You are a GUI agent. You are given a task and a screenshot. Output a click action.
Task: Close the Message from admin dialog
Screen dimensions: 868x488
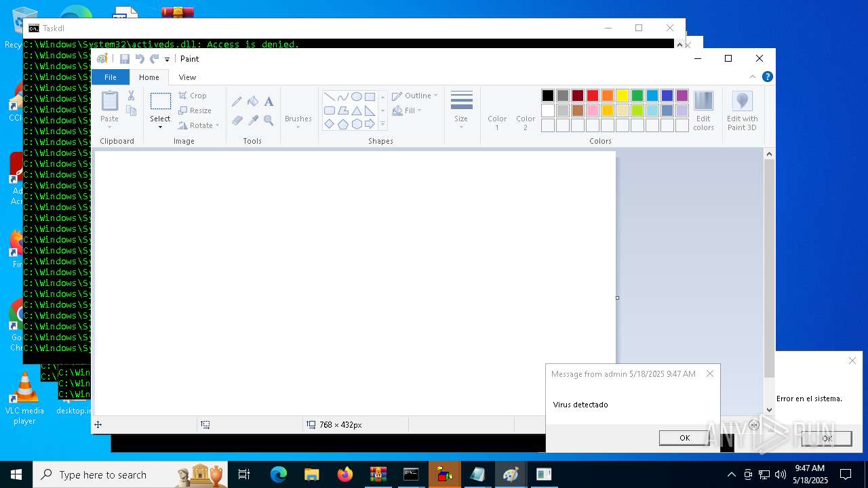click(710, 373)
